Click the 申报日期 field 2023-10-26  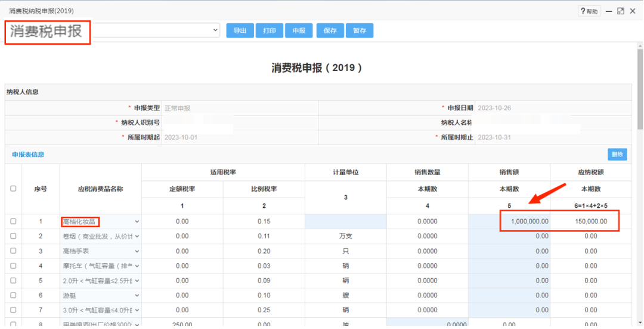point(553,108)
